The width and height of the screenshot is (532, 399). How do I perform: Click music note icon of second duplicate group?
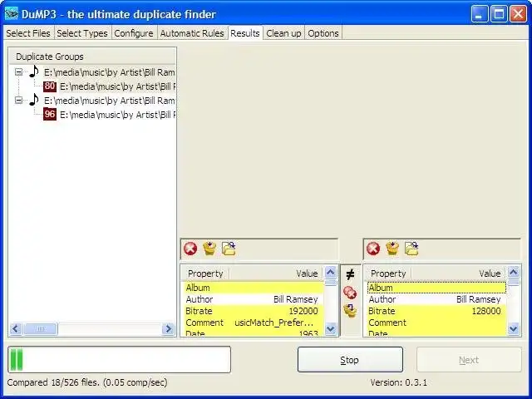[33, 100]
